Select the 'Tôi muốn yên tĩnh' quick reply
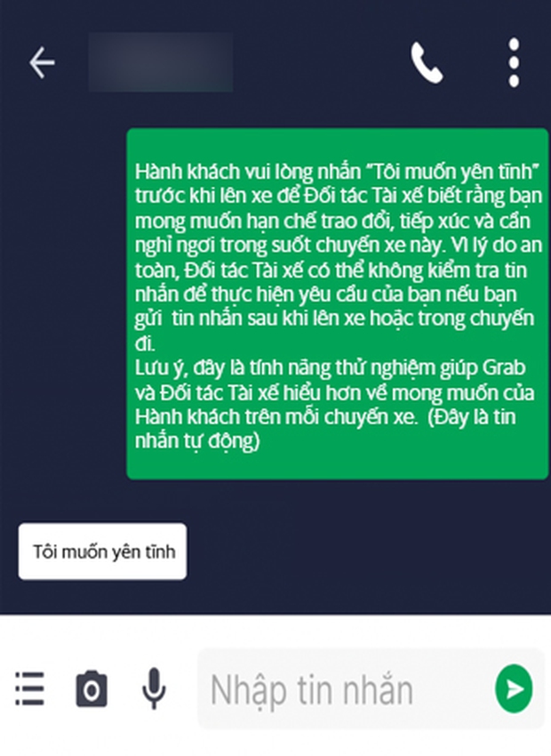The height and width of the screenshot is (756, 551). click(102, 551)
